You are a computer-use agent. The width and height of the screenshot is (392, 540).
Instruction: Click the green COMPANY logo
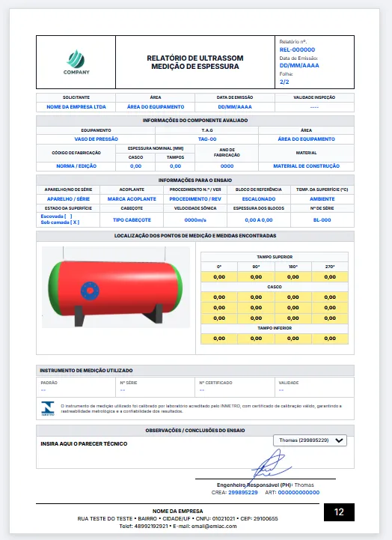pos(76,62)
